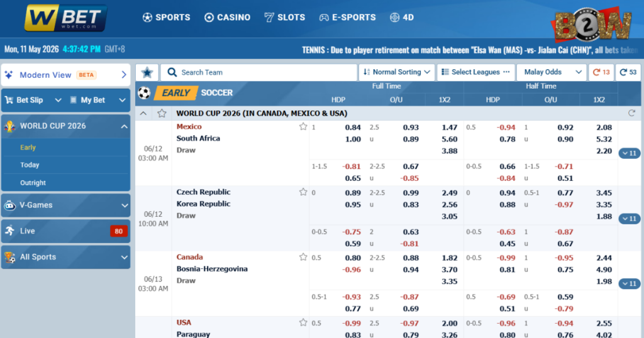Click the WBET logo
Viewport: 644px width, 338px height.
coord(65,18)
